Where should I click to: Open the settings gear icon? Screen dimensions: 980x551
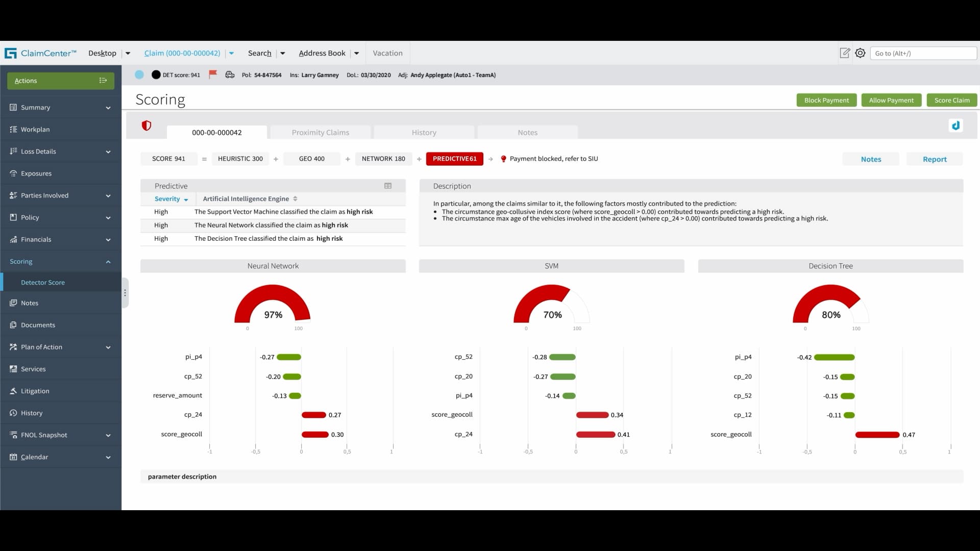pos(860,53)
